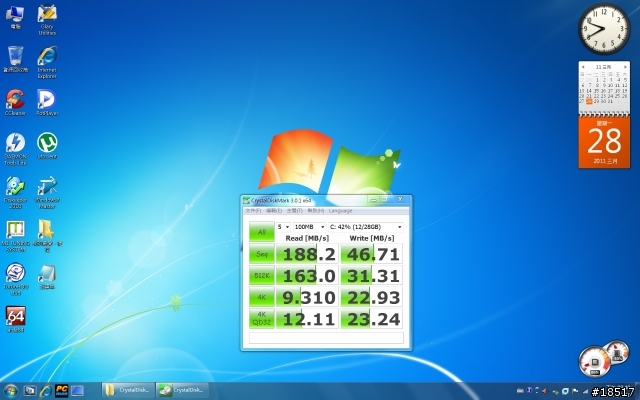
Task: Expand the 100MB test size dropdown
Action: point(310,227)
